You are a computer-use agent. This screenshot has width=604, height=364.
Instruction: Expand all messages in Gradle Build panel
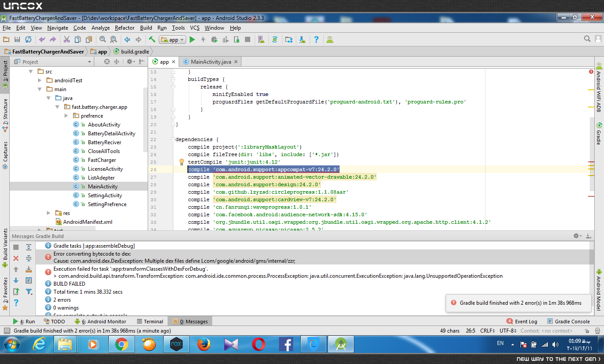point(29,247)
